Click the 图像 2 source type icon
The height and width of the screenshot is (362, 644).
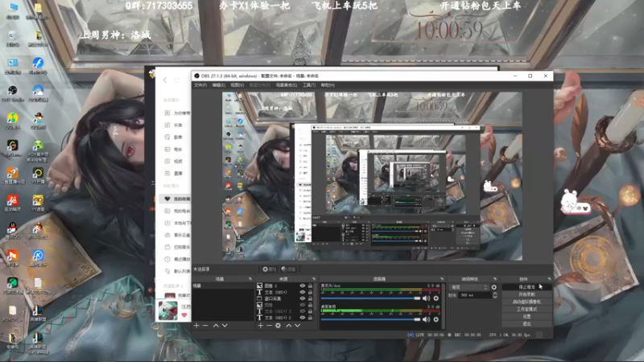[x=259, y=286]
